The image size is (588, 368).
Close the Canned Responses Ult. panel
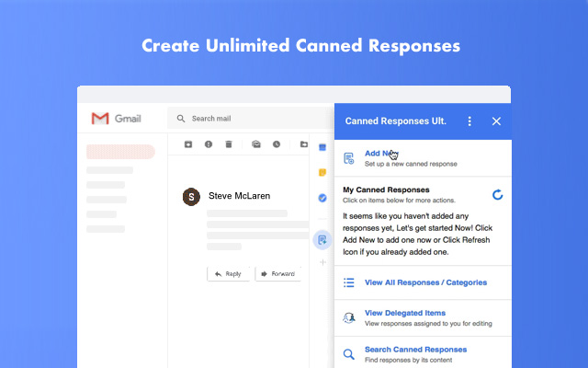[496, 121]
